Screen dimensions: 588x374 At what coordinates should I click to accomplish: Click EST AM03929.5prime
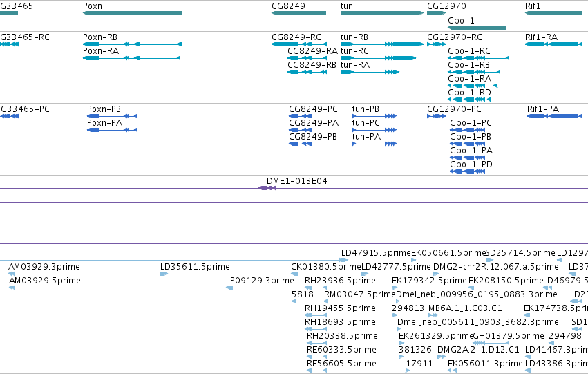coord(12,288)
